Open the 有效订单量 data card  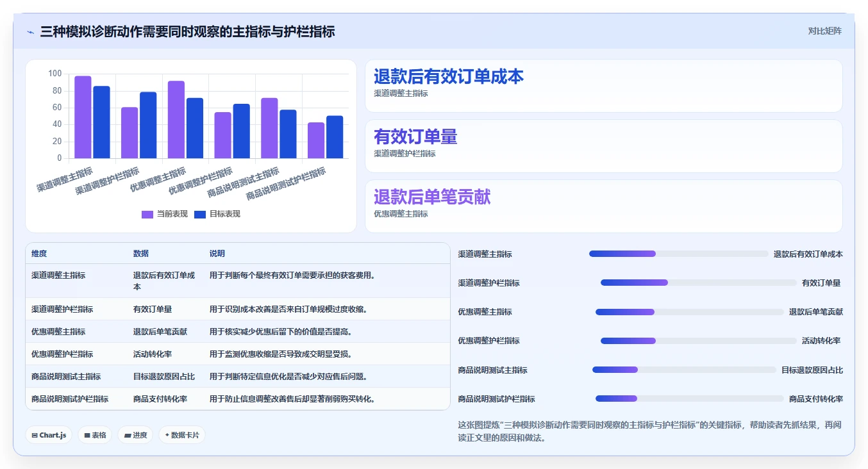[x=603, y=146]
